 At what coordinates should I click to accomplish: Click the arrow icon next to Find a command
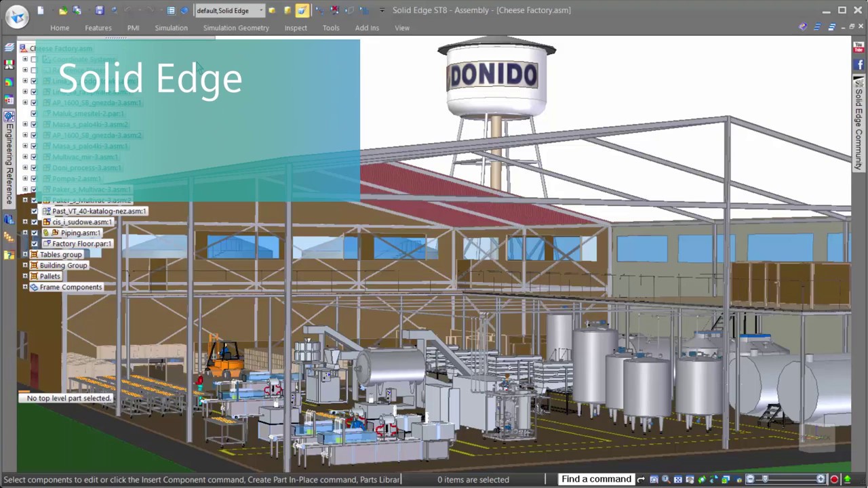pyautogui.click(x=641, y=480)
